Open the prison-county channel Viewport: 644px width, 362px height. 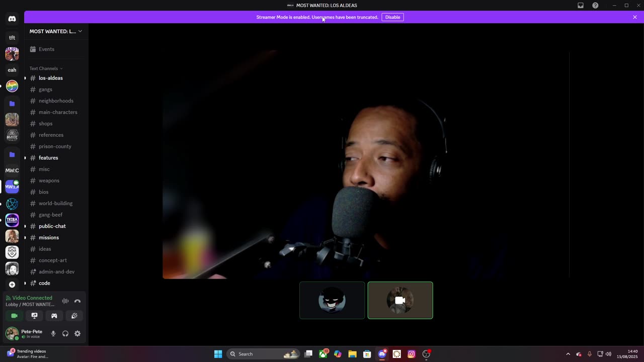coord(56,146)
